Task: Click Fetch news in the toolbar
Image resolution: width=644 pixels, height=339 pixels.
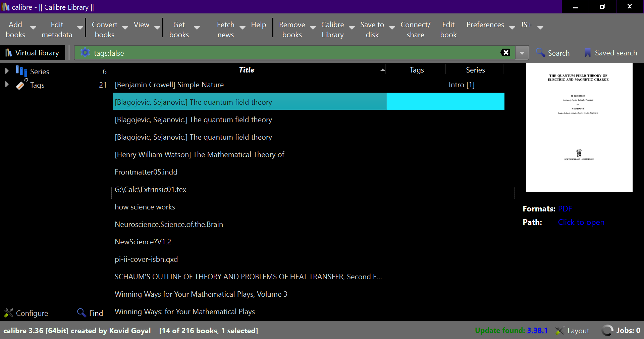Action: pos(225,30)
